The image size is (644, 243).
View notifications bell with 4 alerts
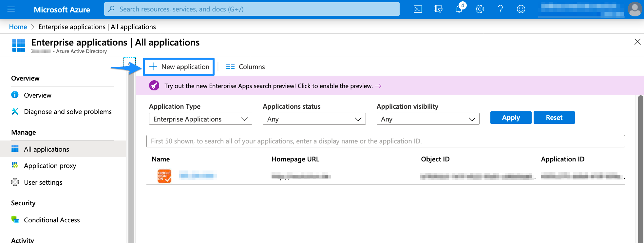coord(460,9)
